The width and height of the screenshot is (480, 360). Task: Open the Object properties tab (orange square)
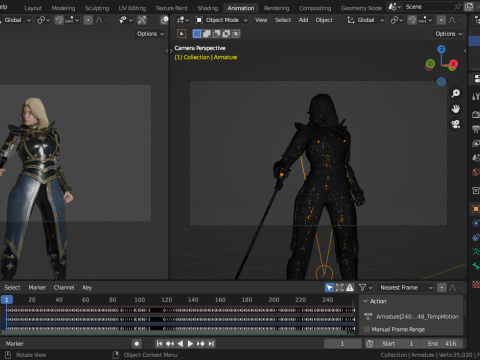point(476,209)
